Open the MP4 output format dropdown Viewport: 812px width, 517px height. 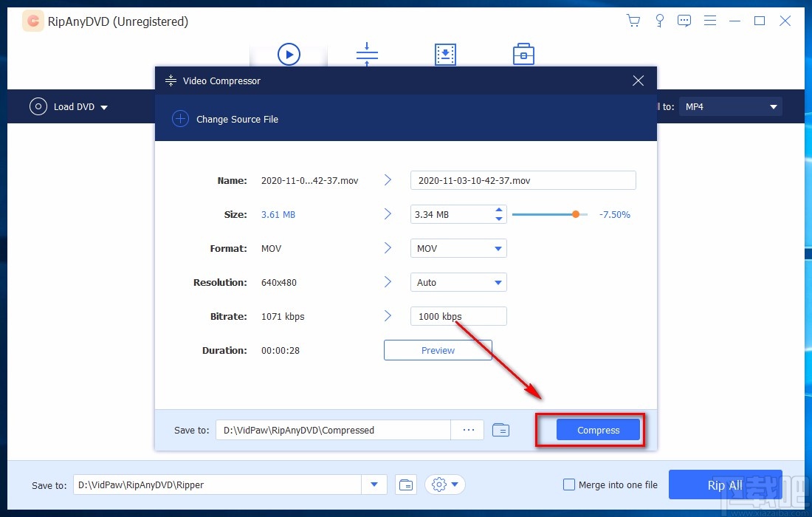pos(730,106)
